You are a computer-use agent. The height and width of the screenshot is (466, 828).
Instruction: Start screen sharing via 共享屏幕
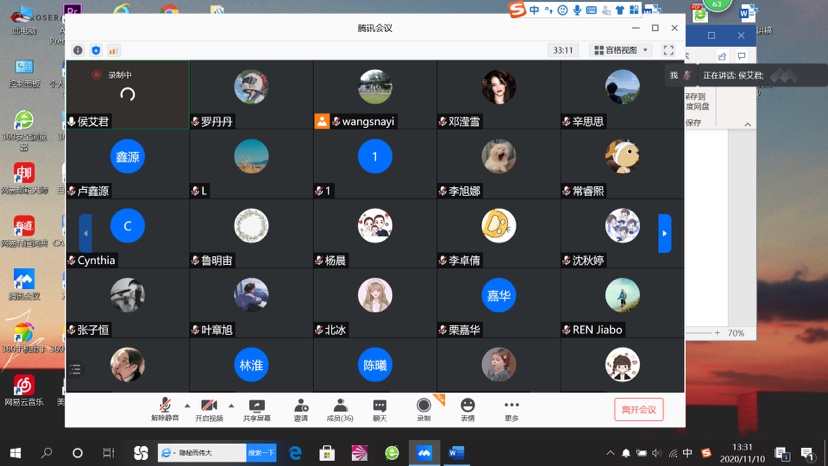coord(257,409)
